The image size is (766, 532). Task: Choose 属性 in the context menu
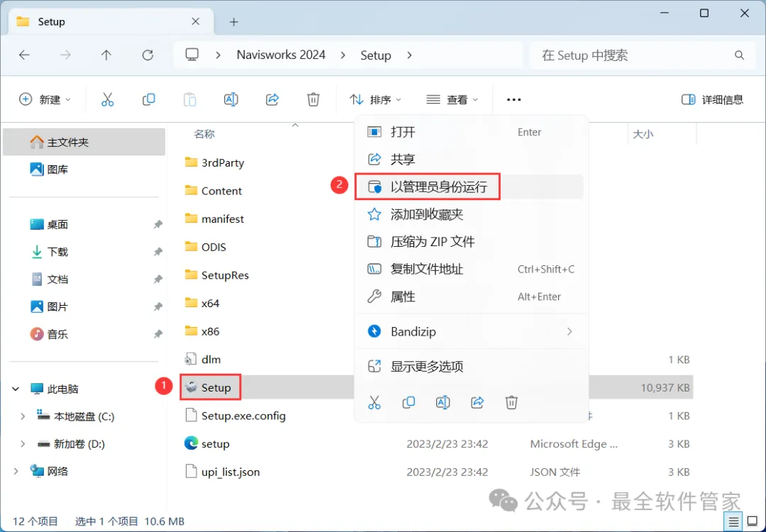[471, 297]
